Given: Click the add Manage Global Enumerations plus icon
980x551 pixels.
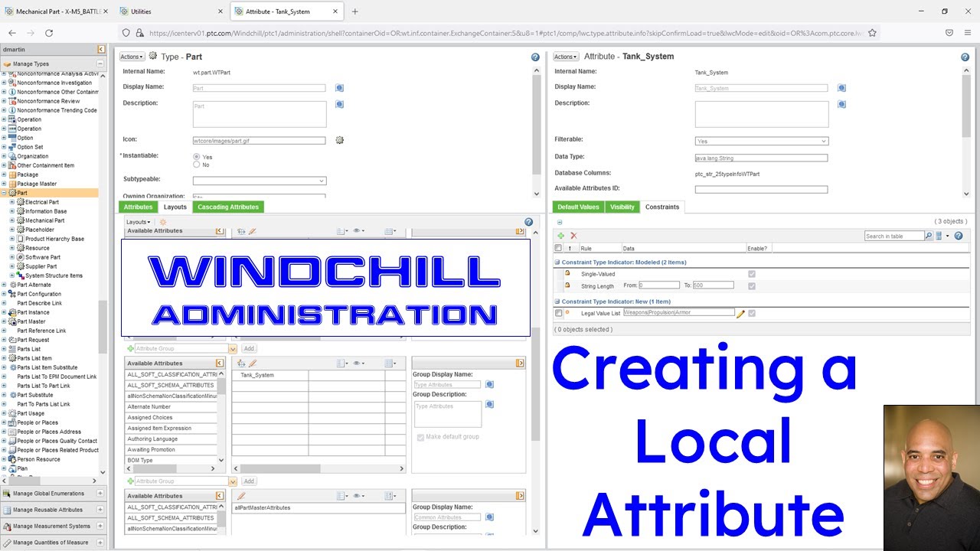Looking at the screenshot, I should [100, 494].
